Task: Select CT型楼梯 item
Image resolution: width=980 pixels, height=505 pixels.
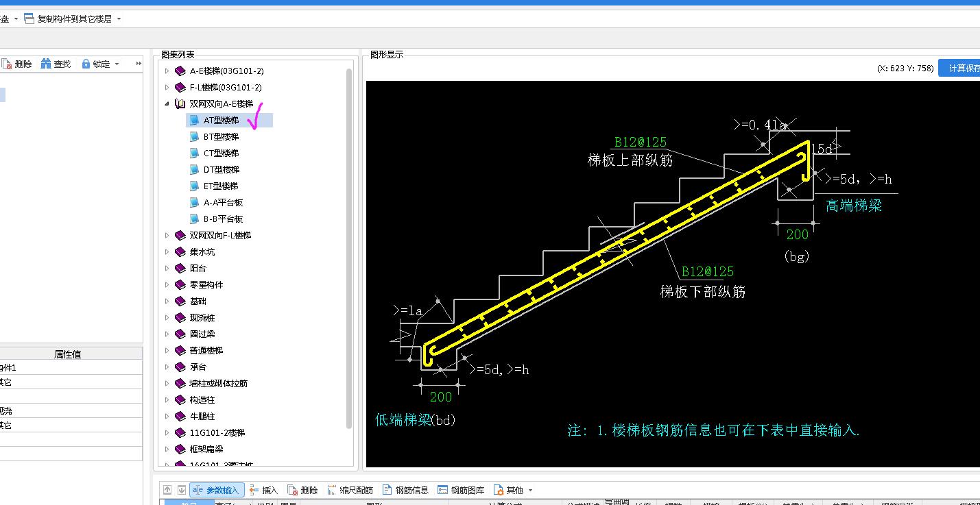Action: [x=221, y=153]
